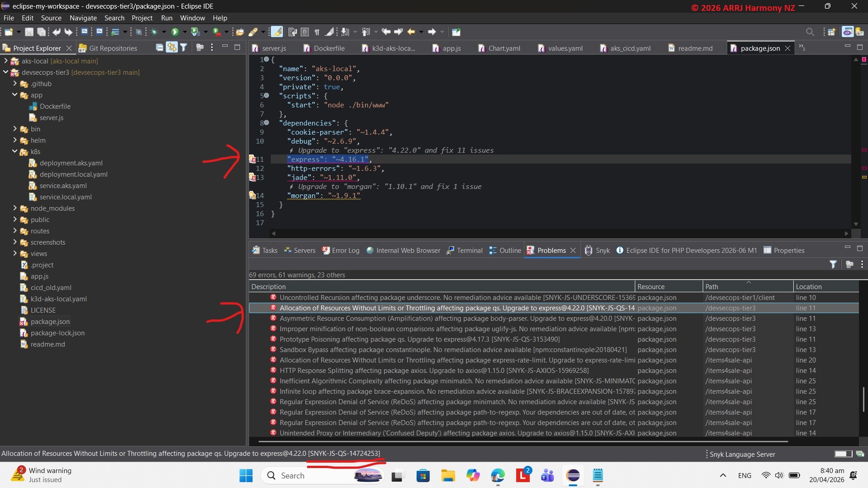Open the Error Log view tab
The height and width of the screenshot is (488, 868).
(340, 250)
